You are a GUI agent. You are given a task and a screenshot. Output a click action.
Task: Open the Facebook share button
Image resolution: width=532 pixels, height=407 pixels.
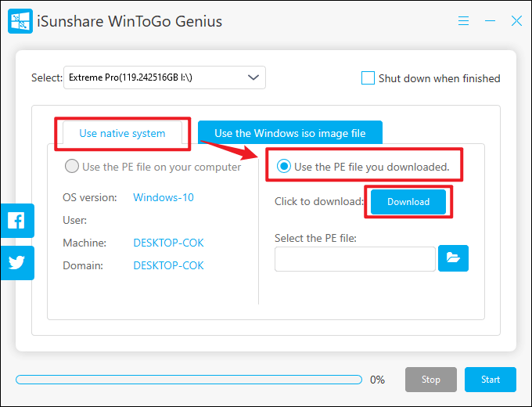(x=17, y=221)
